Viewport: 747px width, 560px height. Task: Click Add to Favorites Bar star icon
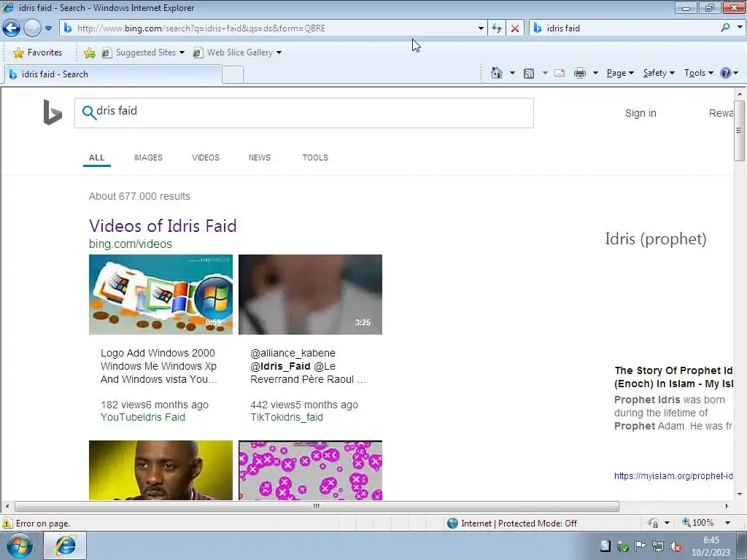[x=89, y=52]
